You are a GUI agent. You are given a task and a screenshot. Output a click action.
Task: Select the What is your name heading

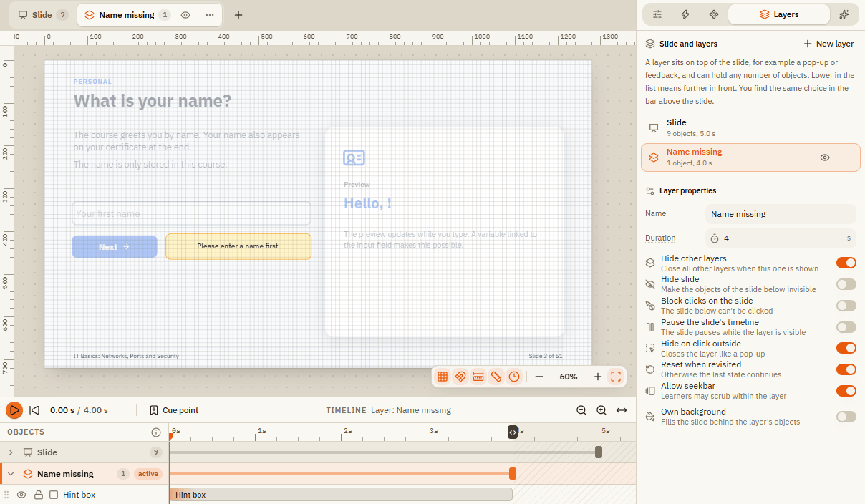[x=153, y=101]
